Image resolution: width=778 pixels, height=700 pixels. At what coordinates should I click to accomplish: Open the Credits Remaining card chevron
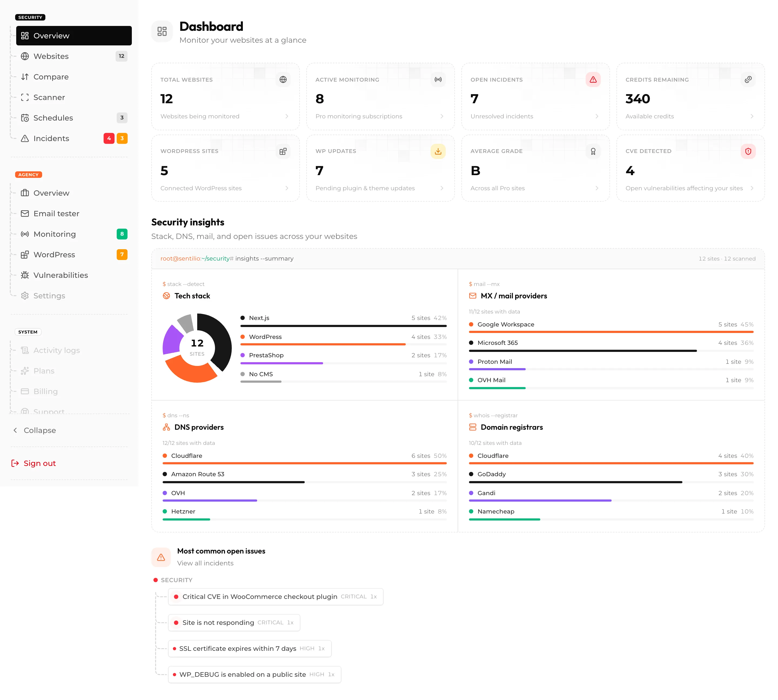(x=752, y=116)
